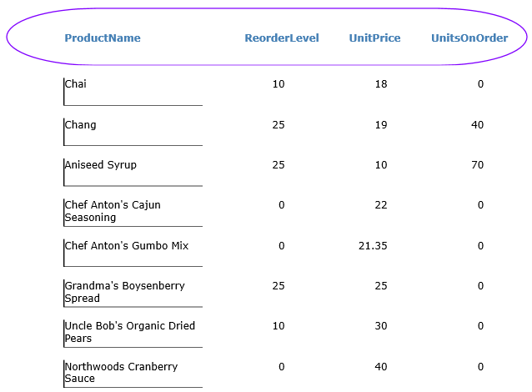Edit Chef Anton's Cajun Seasoning field
Viewport: 532px width, 392px height.
coord(133,212)
